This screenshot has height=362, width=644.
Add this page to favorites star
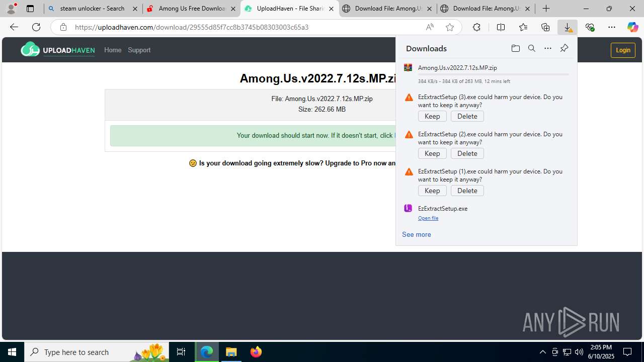click(450, 27)
